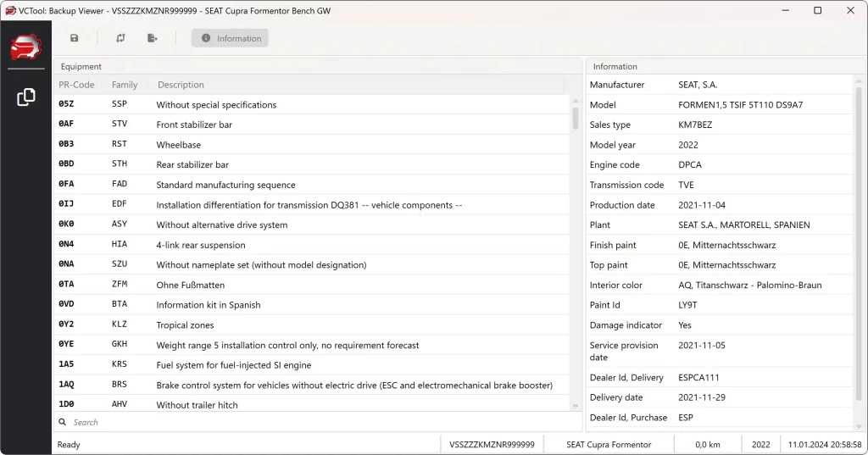Select 'Without trailer hitch' row
Viewport: 868px width, 455px height.
pyautogui.click(x=312, y=404)
